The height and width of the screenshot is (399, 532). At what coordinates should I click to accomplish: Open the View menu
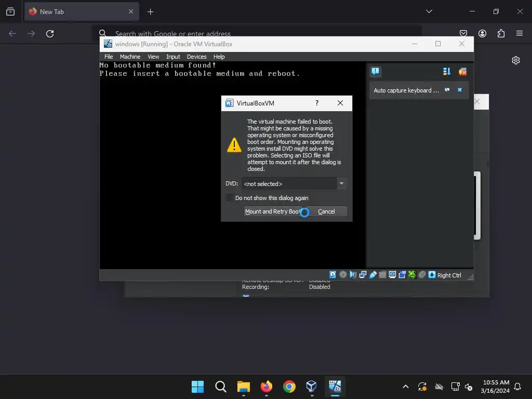(x=153, y=57)
